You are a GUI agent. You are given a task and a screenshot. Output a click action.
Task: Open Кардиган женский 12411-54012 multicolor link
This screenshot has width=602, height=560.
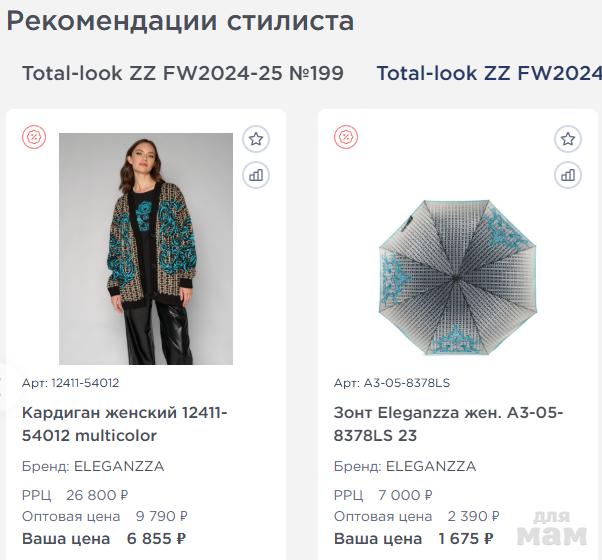coord(124,424)
